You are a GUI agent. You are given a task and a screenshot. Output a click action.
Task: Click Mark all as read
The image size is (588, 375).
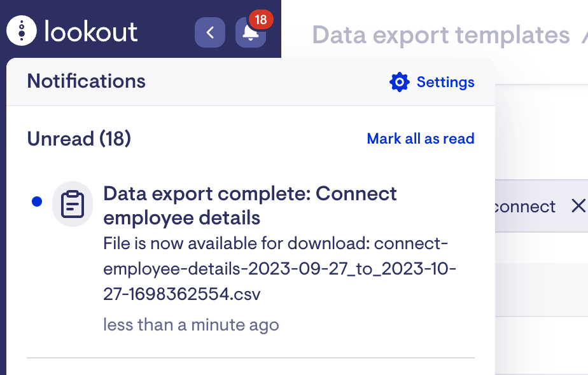tap(421, 139)
